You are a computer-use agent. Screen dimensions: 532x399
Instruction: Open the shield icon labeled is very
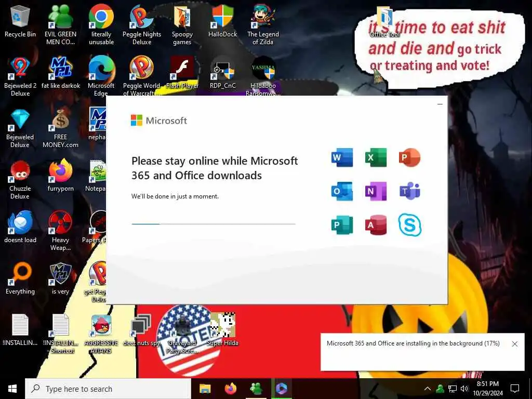(x=60, y=279)
